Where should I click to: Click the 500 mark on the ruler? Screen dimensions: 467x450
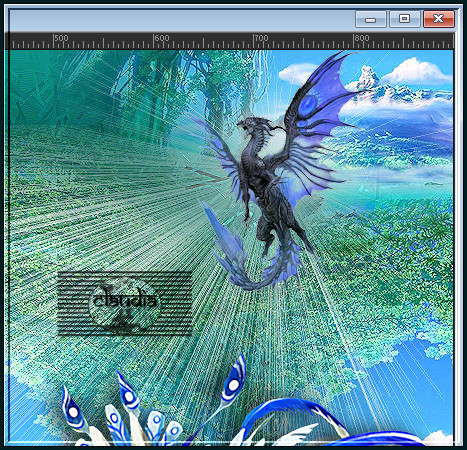[61, 38]
